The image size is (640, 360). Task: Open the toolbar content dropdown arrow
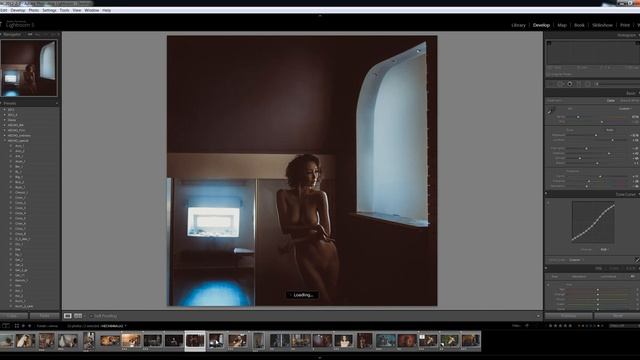coord(538,316)
